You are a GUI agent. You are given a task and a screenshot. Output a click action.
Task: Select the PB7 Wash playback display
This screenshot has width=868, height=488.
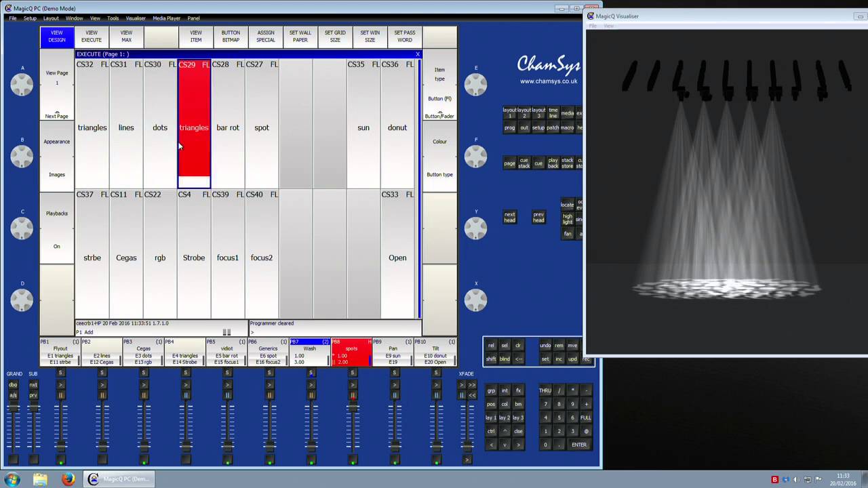tap(310, 352)
